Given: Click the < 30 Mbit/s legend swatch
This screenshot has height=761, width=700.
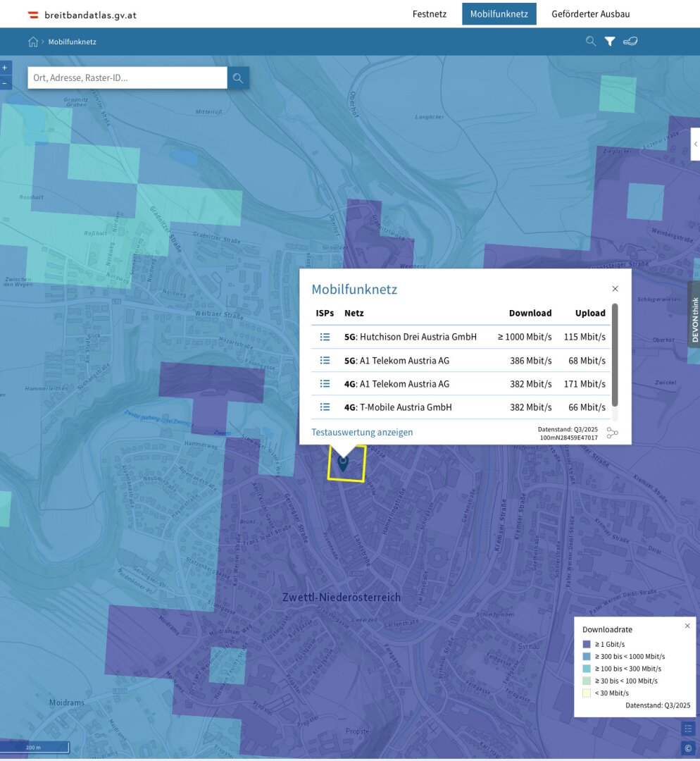Looking at the screenshot, I should point(587,693).
